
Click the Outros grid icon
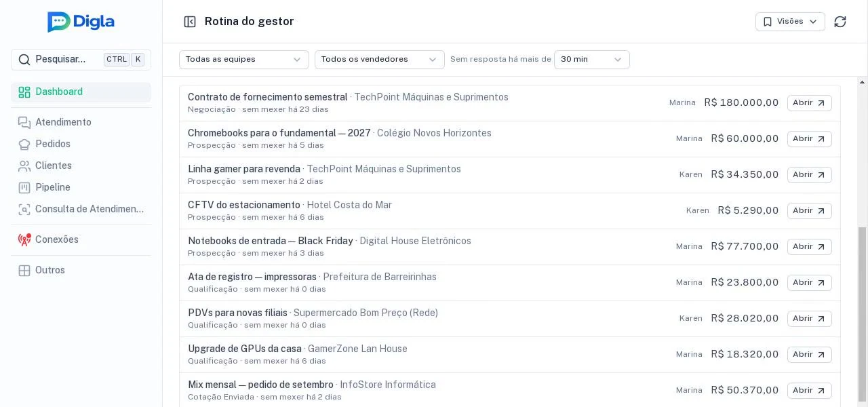pyautogui.click(x=24, y=270)
